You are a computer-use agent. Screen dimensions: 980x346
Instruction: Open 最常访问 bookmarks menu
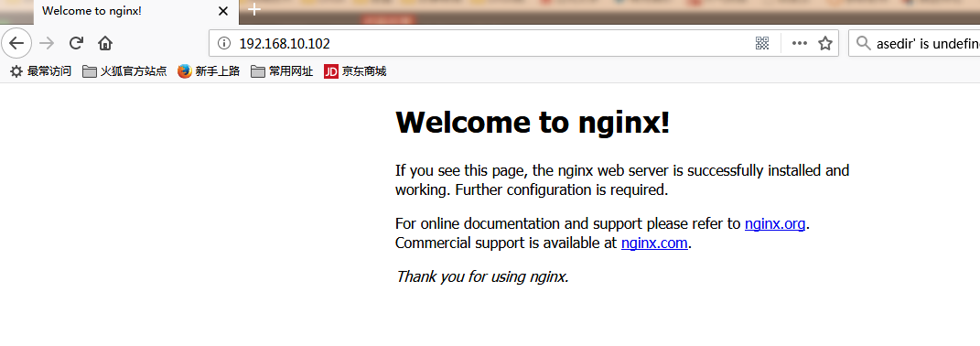point(40,71)
